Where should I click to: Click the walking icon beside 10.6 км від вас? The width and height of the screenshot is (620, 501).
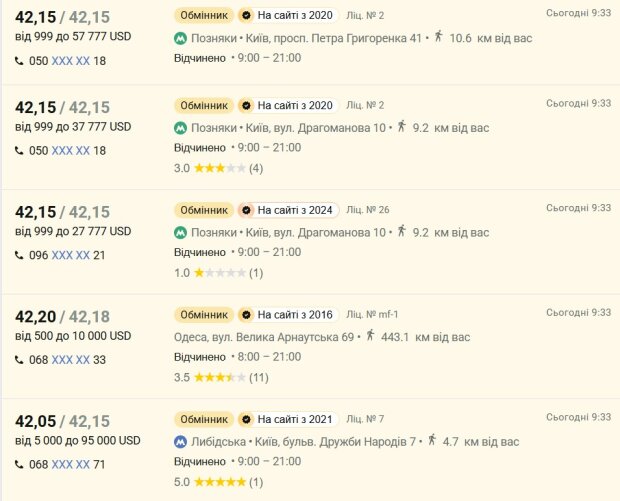point(438,36)
